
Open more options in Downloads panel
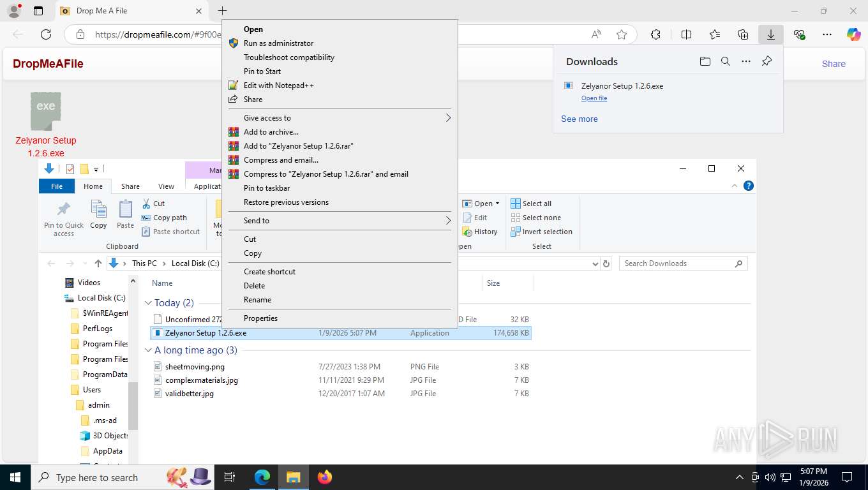coord(745,61)
